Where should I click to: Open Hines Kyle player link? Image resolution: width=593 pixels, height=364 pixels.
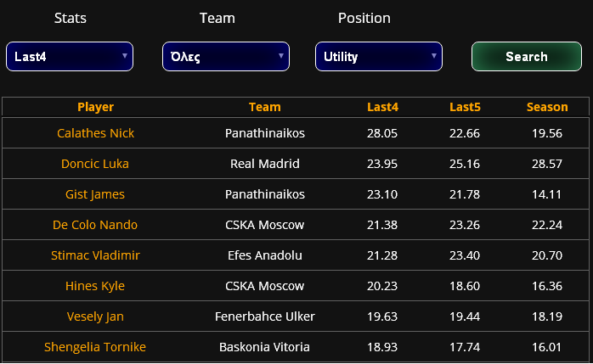(95, 286)
